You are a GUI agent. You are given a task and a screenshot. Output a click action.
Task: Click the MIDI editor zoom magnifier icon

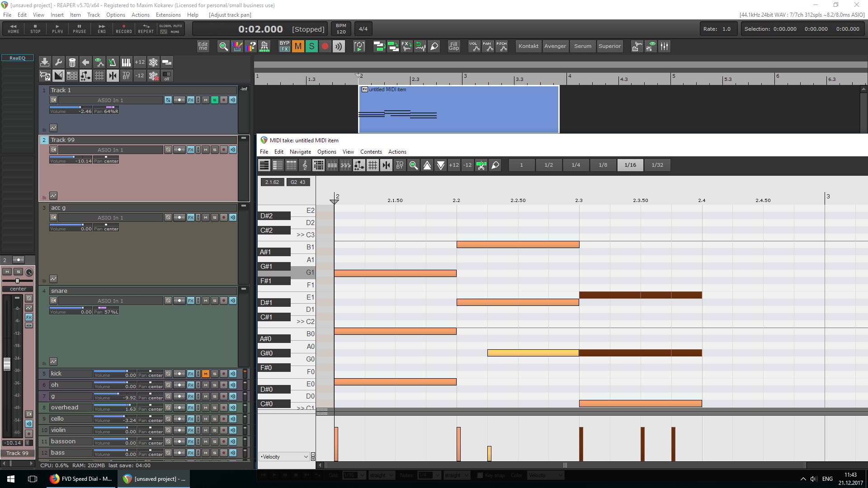click(x=413, y=165)
